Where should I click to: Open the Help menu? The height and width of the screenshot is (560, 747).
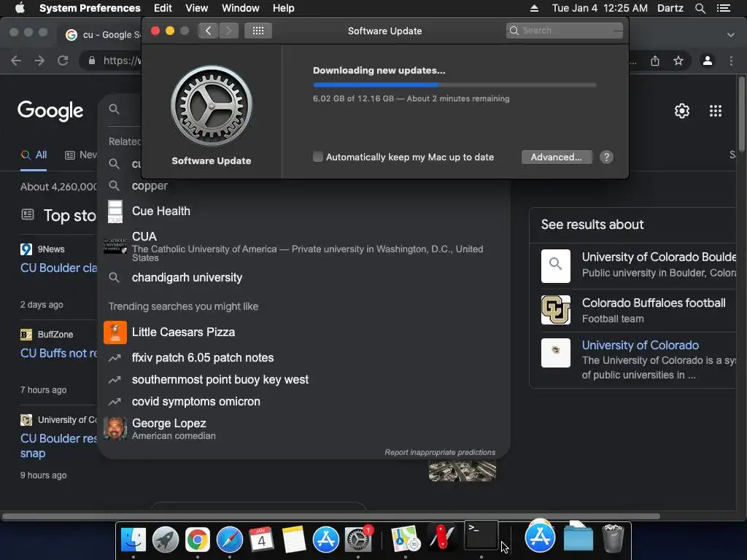(x=284, y=8)
